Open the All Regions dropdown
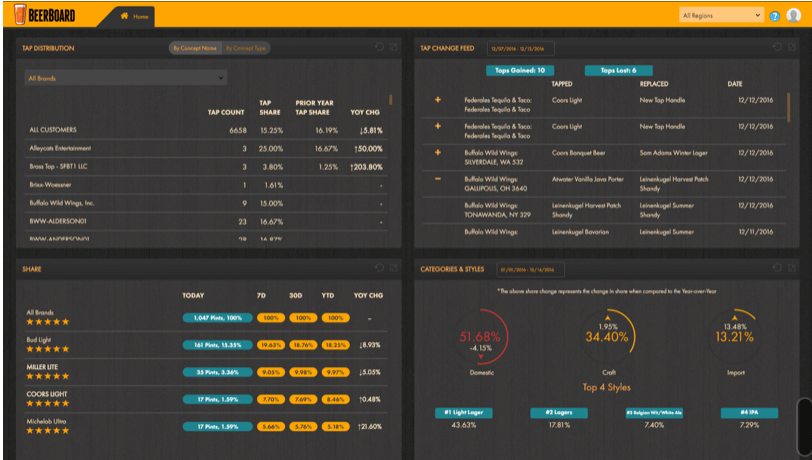812x460 pixels. click(x=721, y=16)
